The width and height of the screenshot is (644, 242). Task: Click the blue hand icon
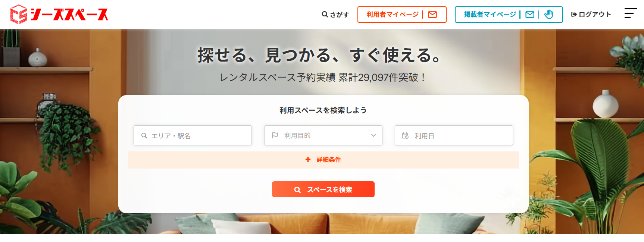click(x=548, y=15)
